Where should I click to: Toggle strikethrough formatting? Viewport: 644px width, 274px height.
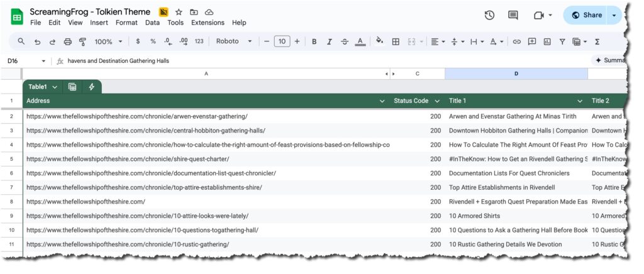[x=345, y=41]
